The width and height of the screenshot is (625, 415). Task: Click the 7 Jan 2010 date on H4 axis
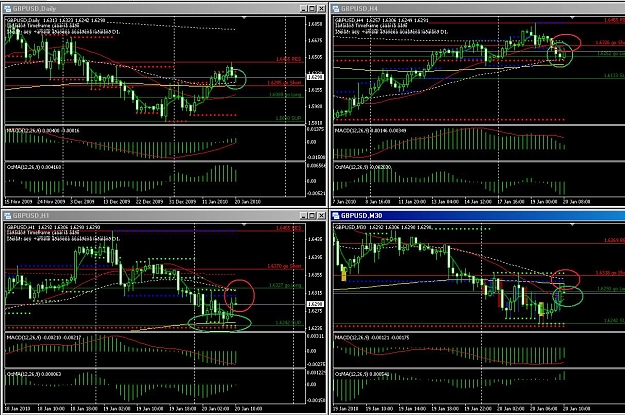pyautogui.click(x=345, y=202)
